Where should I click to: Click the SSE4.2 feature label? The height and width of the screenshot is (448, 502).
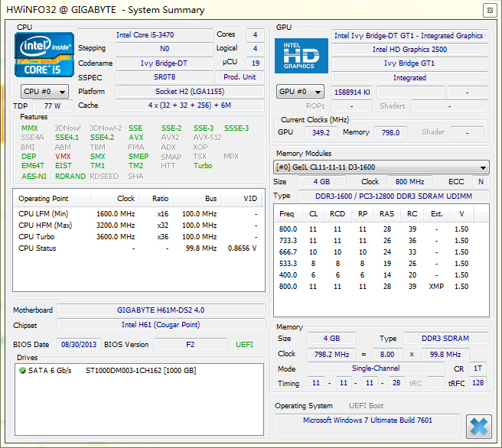coord(102,138)
